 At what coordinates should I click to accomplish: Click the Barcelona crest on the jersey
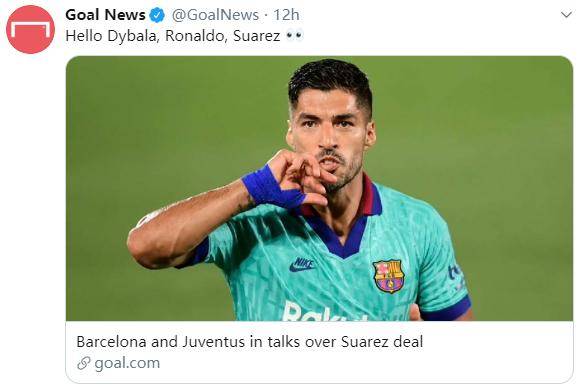click(x=388, y=276)
